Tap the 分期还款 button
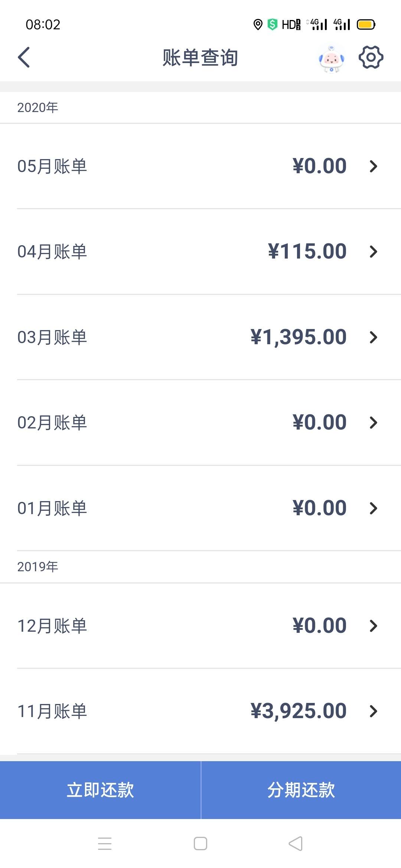401x868 pixels. [301, 790]
